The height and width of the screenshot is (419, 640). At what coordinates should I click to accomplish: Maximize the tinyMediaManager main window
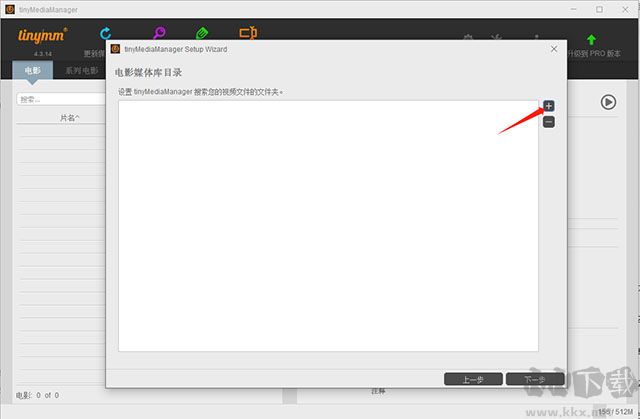click(x=599, y=9)
